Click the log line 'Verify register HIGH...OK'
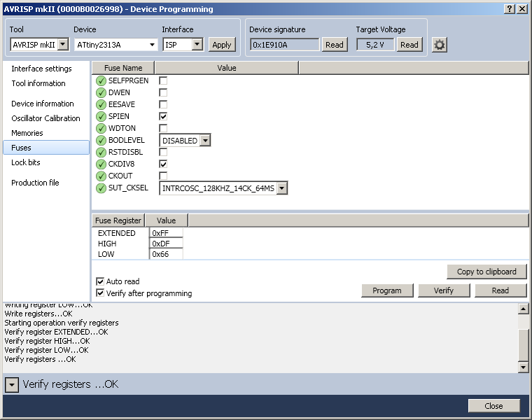This screenshot has width=532, height=420. [x=47, y=341]
